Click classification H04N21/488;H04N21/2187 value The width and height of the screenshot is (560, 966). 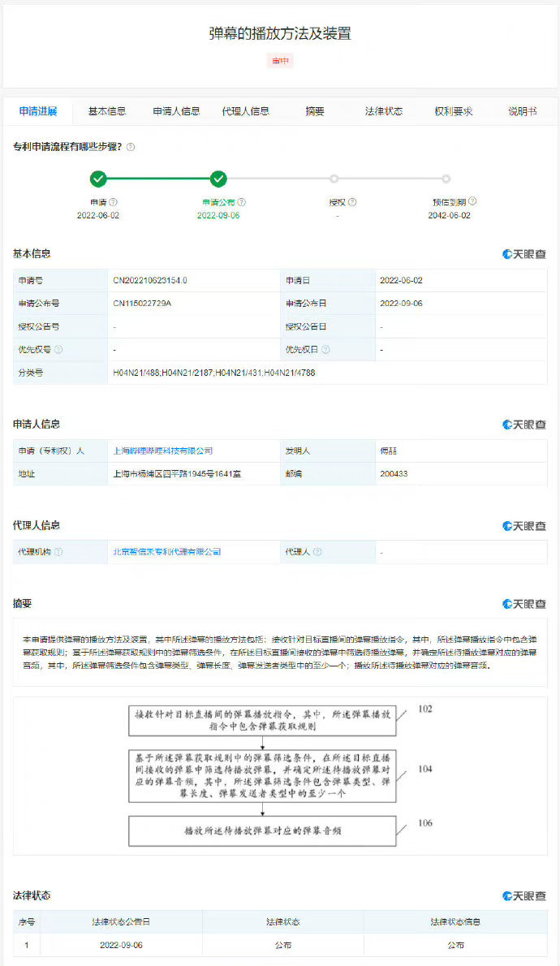[213, 373]
